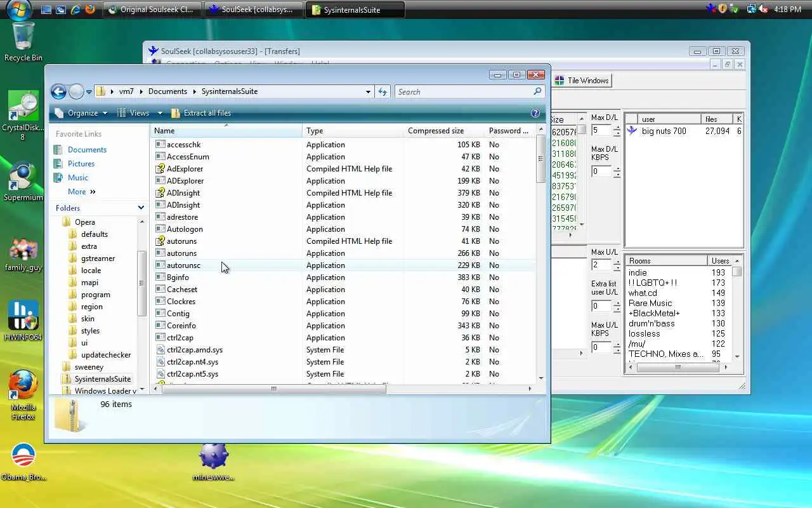Select the Obama_Bro desktop icon
This screenshot has height=508, width=812.
click(23, 462)
